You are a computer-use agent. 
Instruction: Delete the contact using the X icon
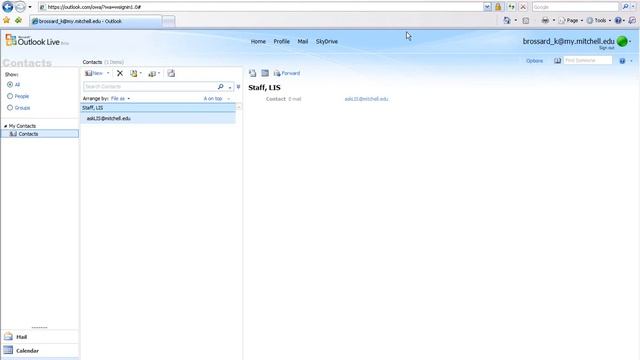(x=120, y=73)
